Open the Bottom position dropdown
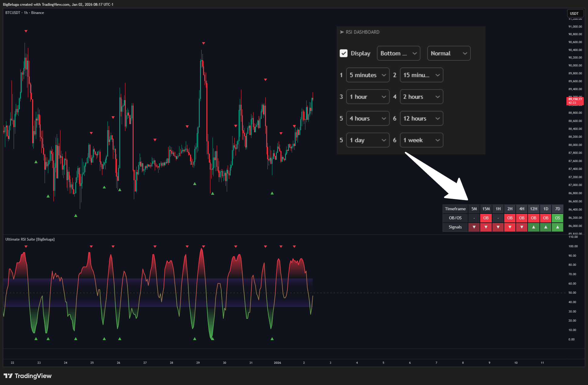 [399, 53]
